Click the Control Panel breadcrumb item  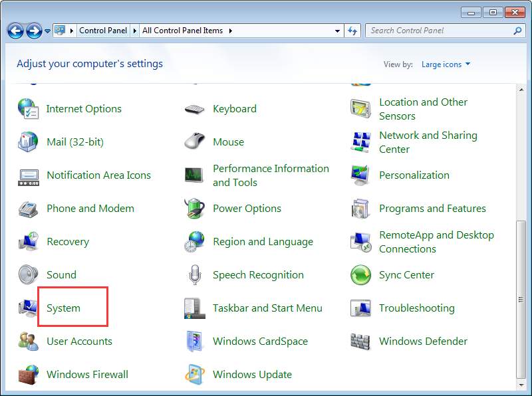[x=103, y=30]
